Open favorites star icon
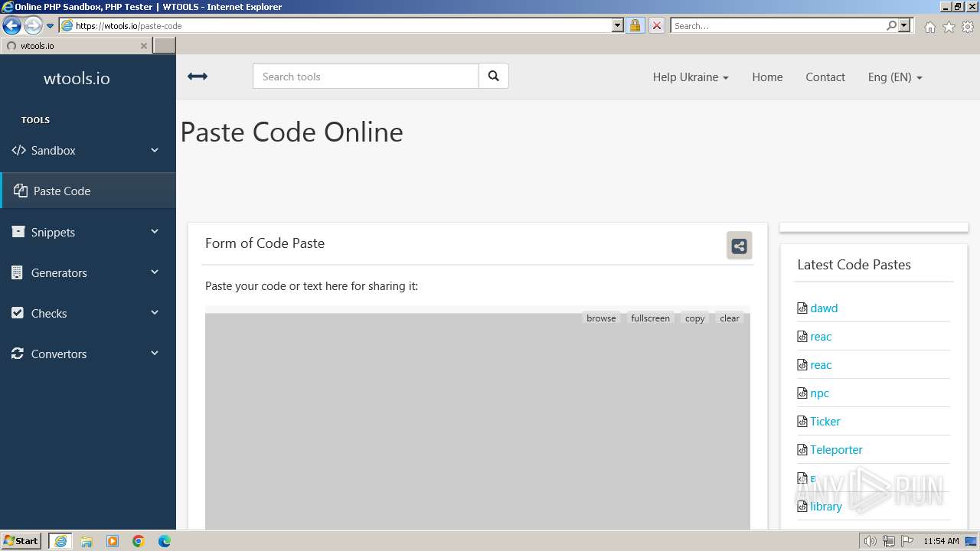This screenshot has width=980, height=551. pos(949,27)
